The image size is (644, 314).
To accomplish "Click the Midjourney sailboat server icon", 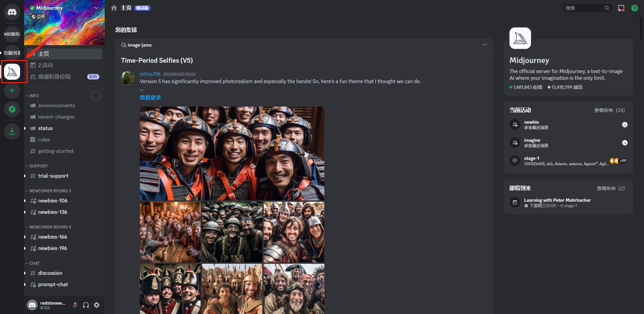I will pos(12,72).
